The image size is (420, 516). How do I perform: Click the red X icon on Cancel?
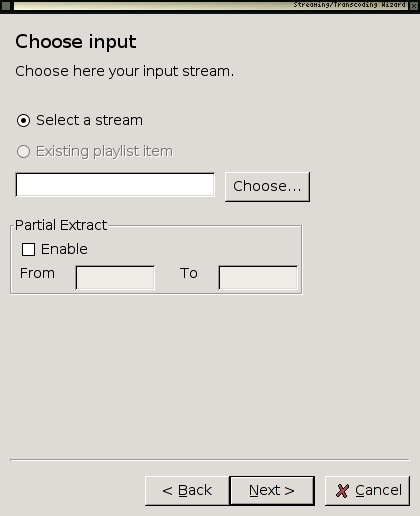coord(342,491)
